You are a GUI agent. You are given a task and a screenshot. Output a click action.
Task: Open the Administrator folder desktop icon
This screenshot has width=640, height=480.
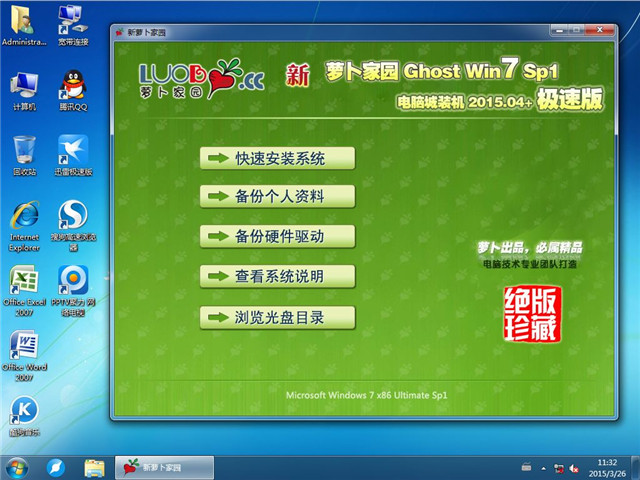point(24,24)
